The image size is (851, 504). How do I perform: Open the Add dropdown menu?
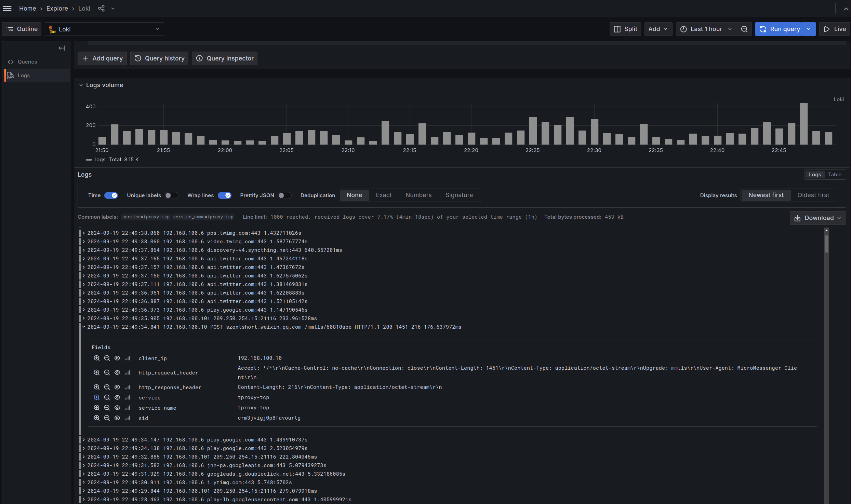[658, 29]
